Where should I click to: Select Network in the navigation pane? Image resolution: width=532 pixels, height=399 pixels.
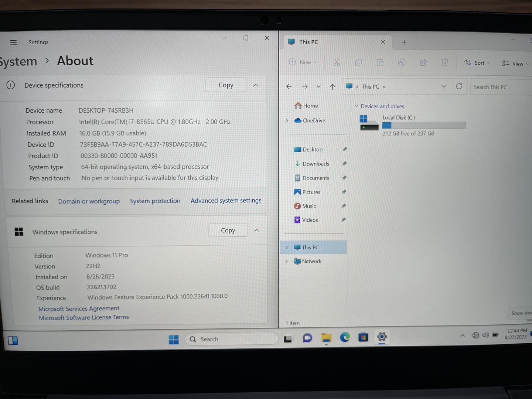[308, 261]
